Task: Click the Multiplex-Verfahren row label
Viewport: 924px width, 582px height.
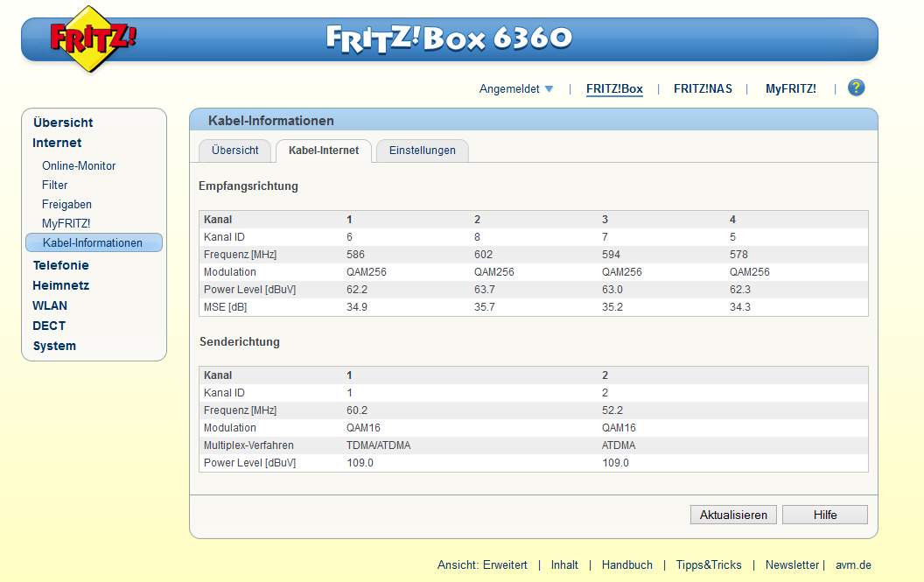Action: pyautogui.click(x=248, y=445)
